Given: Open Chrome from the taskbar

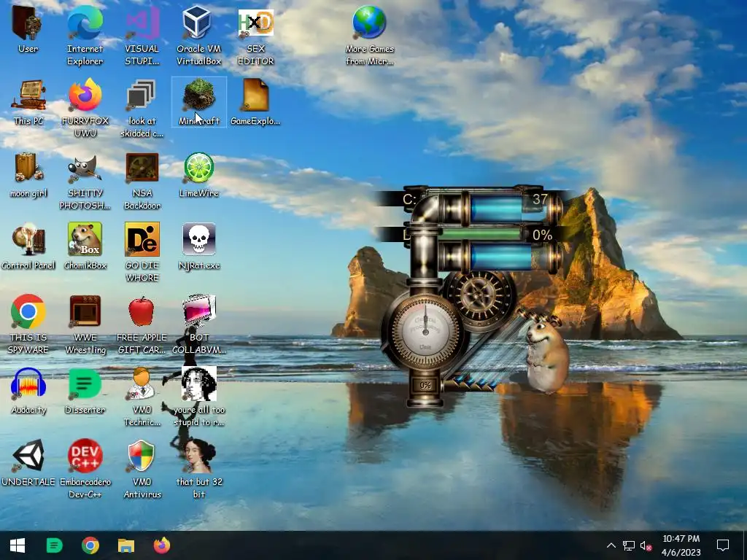Looking at the screenshot, I should click(90, 545).
